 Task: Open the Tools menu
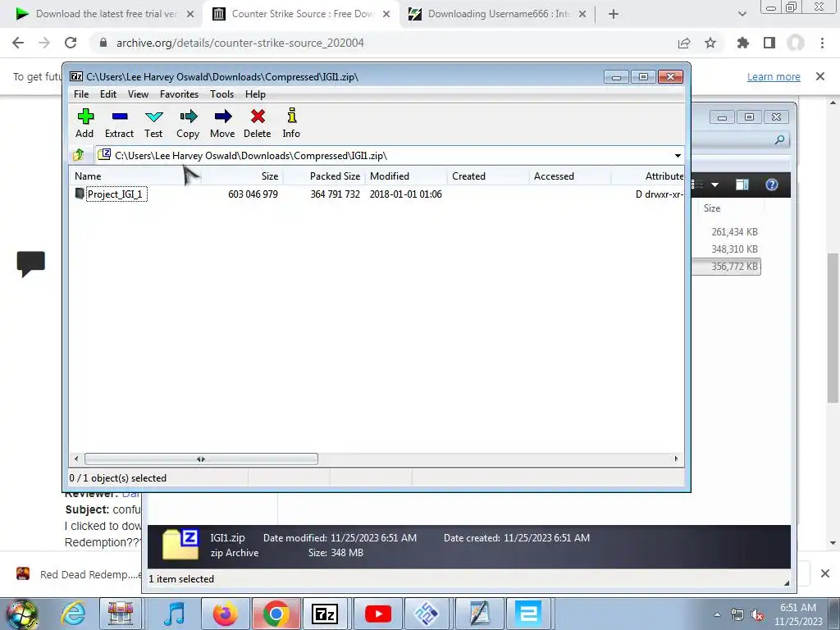click(x=221, y=94)
